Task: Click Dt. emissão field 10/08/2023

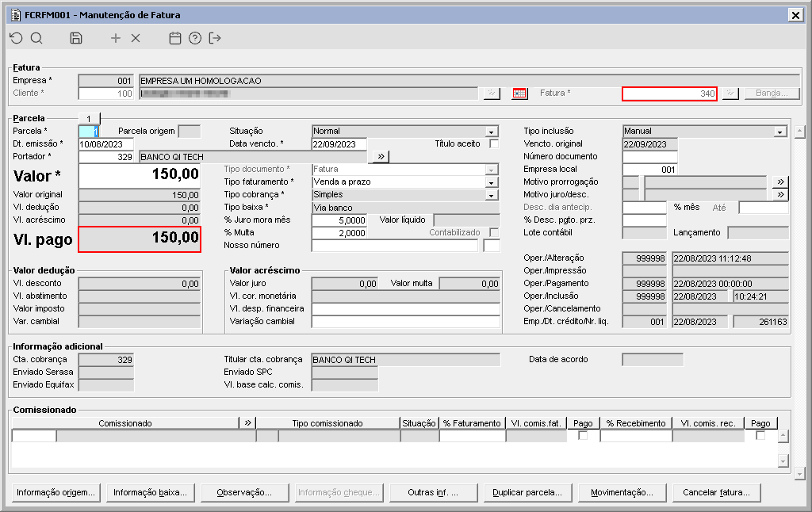Action: coord(106,144)
